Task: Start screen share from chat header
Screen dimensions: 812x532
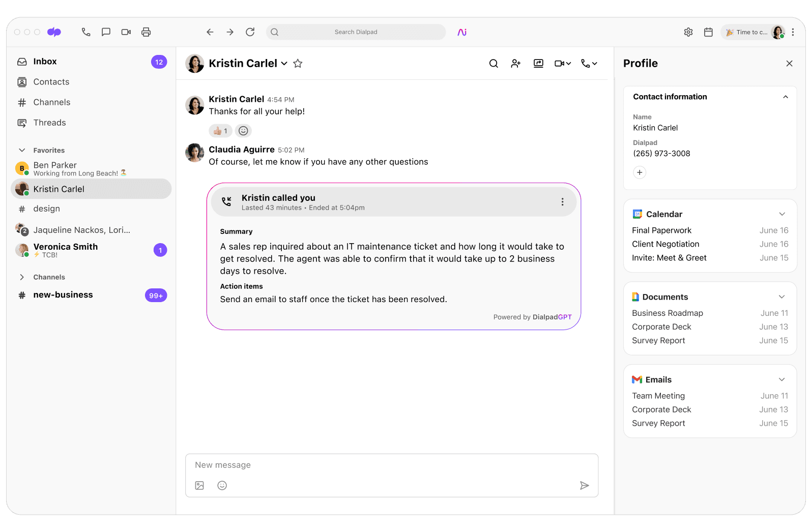Action: (x=538, y=64)
